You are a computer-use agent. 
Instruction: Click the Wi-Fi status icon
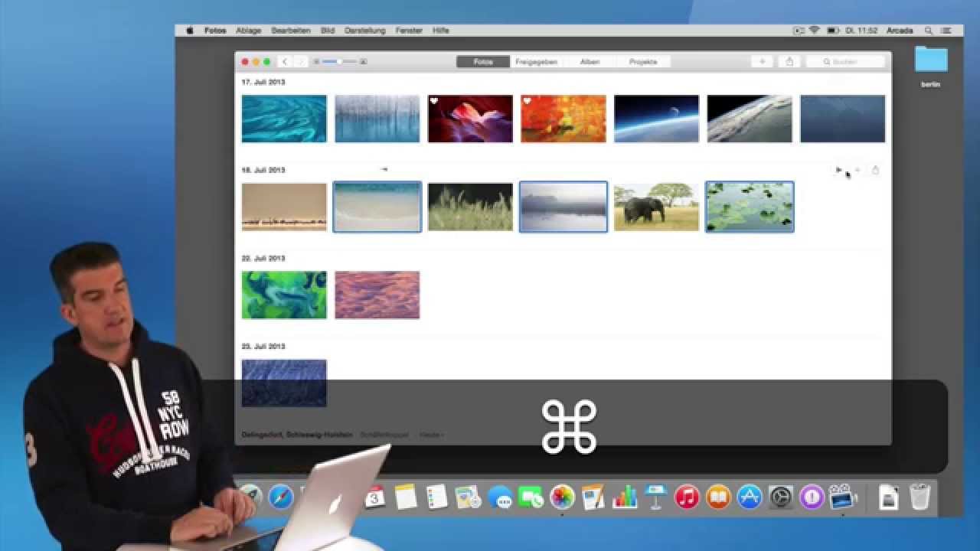tap(815, 31)
